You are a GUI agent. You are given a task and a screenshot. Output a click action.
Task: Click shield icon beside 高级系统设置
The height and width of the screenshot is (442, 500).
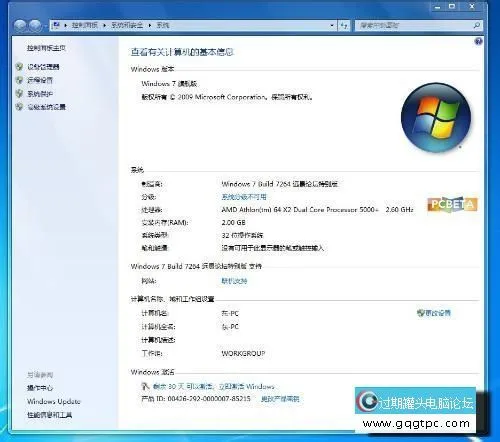19,107
